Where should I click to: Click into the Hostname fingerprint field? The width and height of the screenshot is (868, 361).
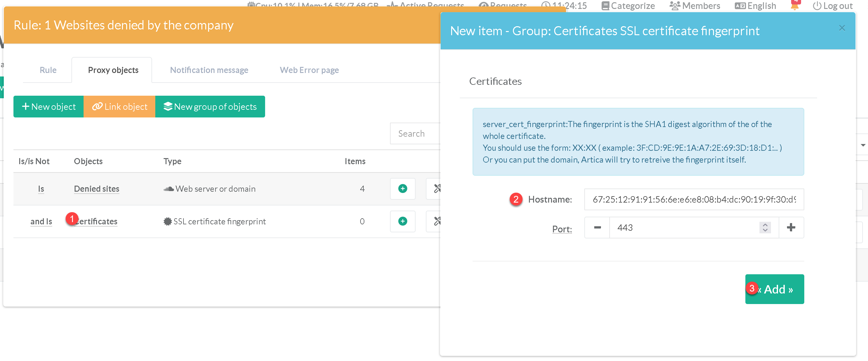[x=694, y=199]
